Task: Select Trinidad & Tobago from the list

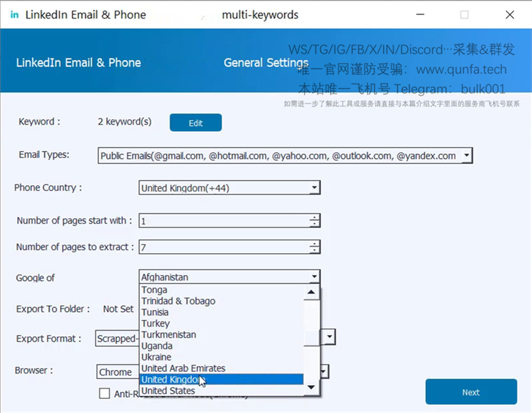Action: point(222,301)
